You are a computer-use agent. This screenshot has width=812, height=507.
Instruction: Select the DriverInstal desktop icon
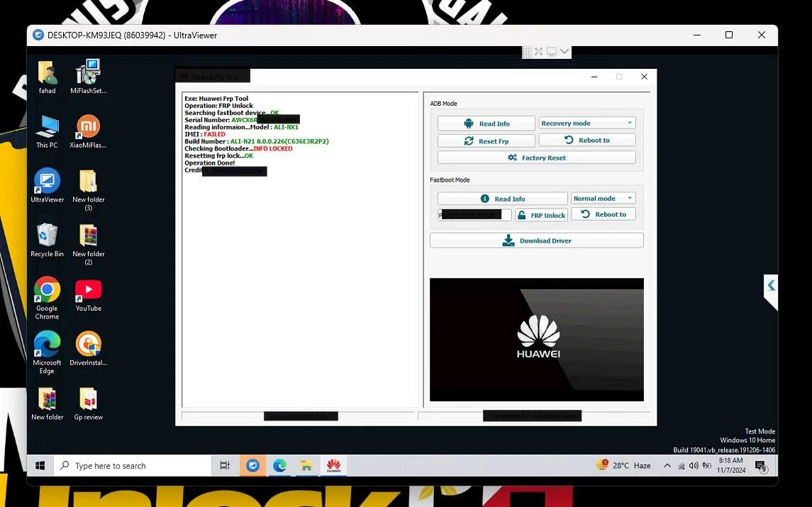pyautogui.click(x=89, y=349)
